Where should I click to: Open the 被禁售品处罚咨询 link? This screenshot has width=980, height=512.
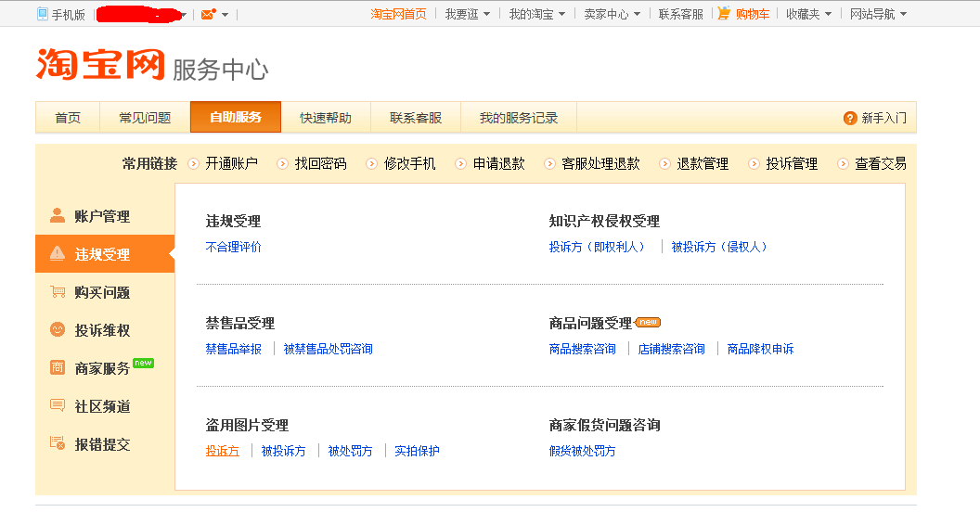tap(329, 349)
